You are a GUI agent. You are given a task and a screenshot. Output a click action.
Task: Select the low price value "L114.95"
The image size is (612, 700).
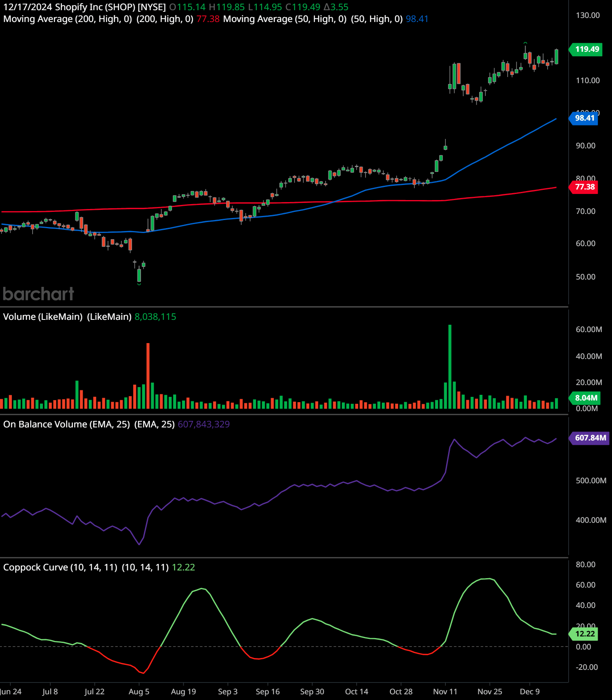point(265,7)
